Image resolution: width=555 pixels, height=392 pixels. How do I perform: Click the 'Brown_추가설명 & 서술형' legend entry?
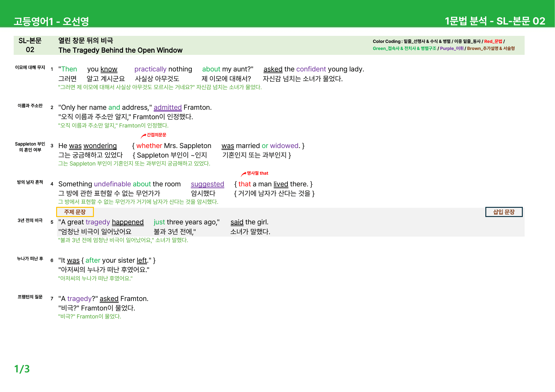point(491,48)
